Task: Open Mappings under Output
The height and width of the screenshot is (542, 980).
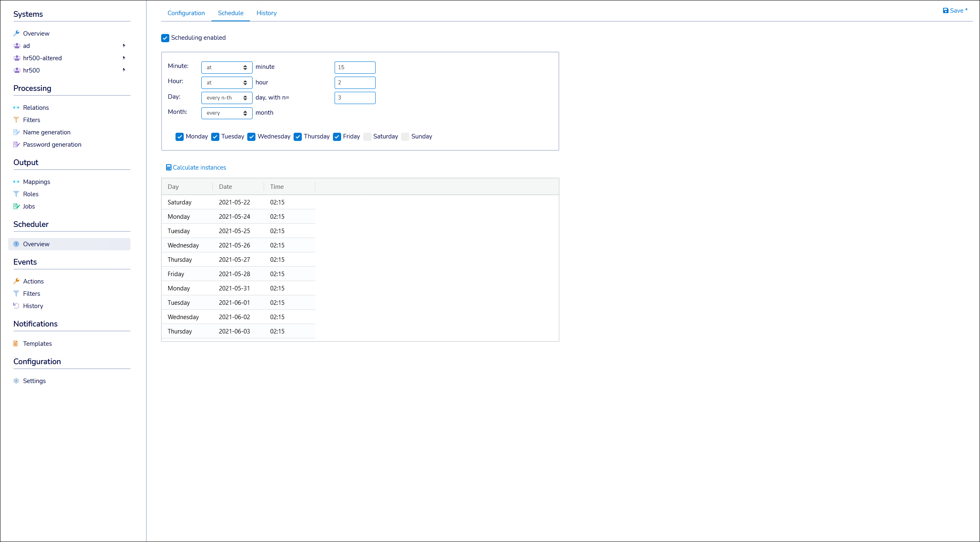Action: click(x=36, y=182)
